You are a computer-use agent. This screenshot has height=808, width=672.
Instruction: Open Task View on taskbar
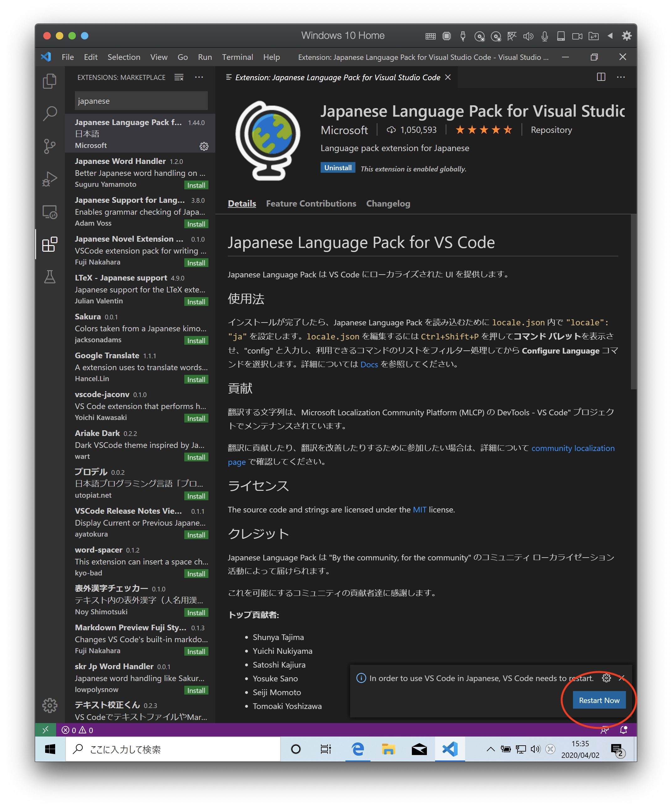tap(326, 749)
